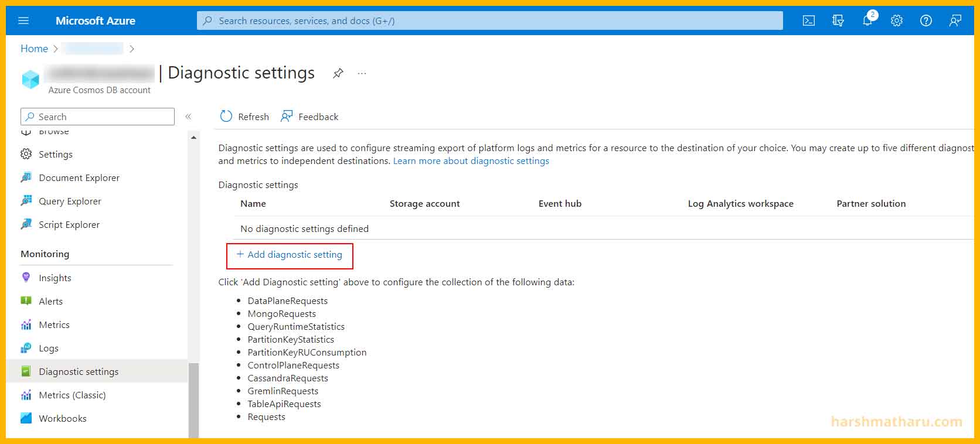This screenshot has height=444, width=980.
Task: Click the Query Explorer icon
Action: (x=26, y=201)
